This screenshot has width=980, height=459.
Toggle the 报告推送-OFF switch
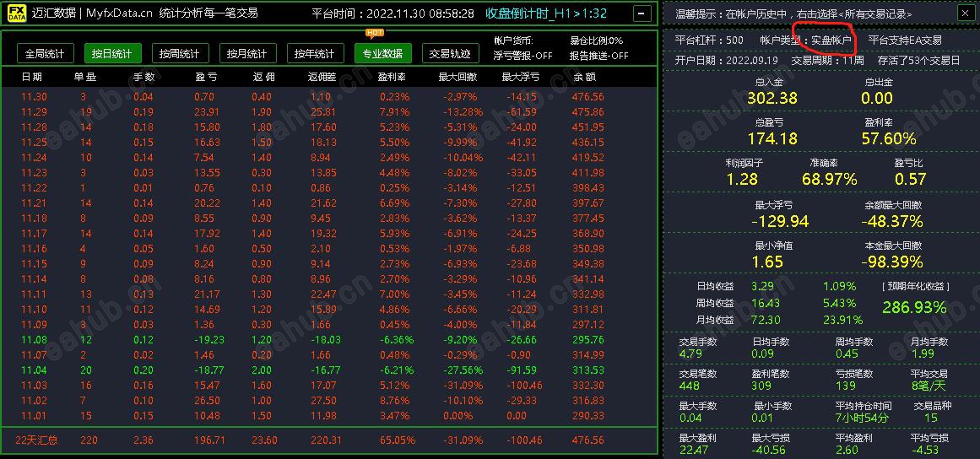pyautogui.click(x=598, y=56)
